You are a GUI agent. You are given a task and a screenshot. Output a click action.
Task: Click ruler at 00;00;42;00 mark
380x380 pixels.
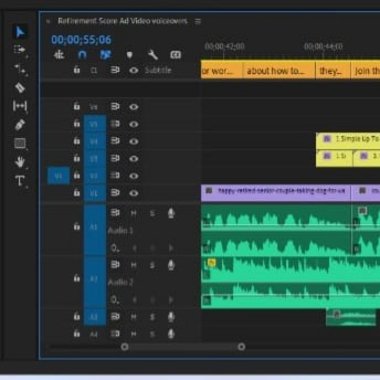224,47
